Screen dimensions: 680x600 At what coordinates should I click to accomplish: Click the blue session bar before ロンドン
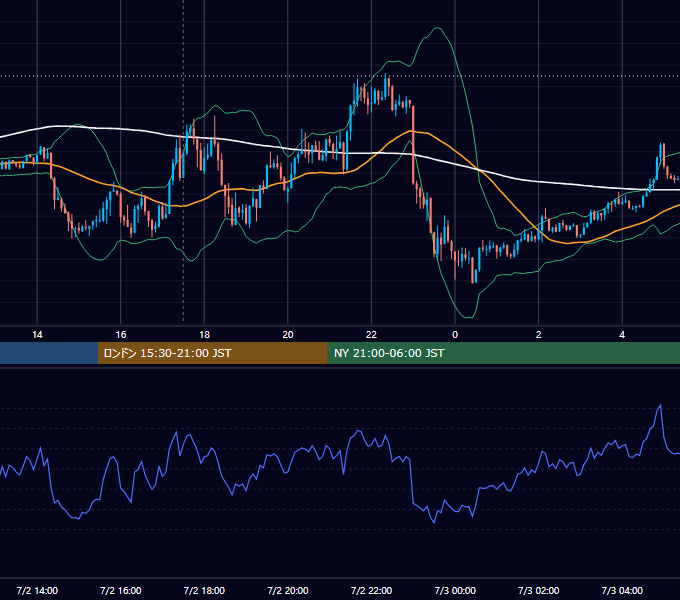(x=49, y=353)
